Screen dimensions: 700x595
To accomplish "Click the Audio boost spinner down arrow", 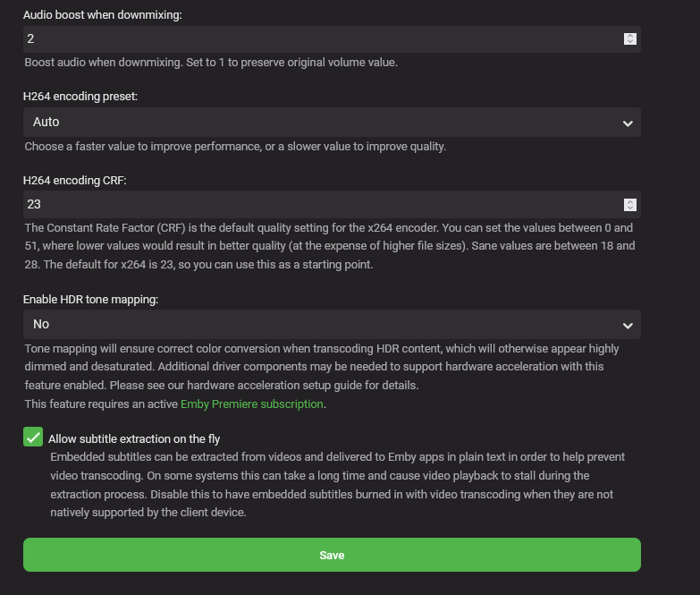I will [629, 42].
